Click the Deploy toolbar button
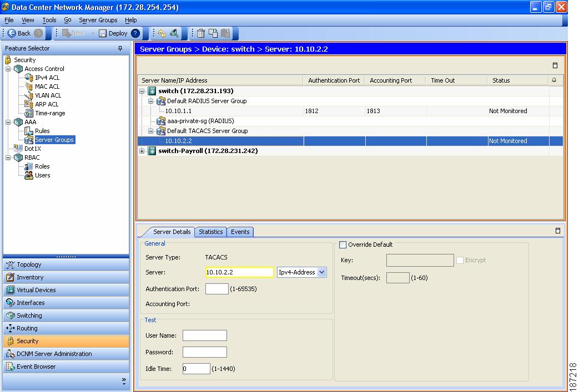 (113, 33)
